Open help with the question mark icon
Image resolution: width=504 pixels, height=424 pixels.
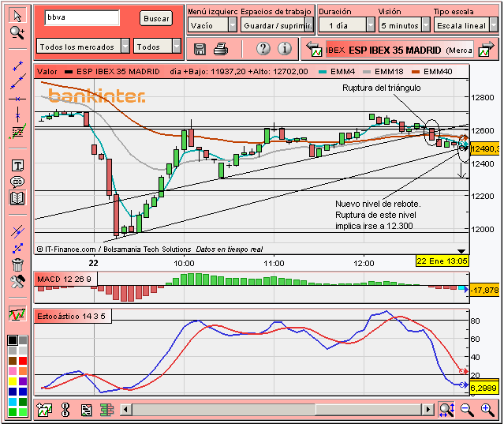263,49
